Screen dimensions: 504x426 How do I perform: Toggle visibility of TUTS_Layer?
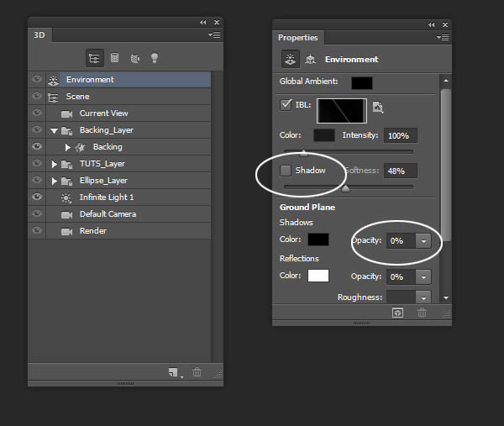(37, 163)
